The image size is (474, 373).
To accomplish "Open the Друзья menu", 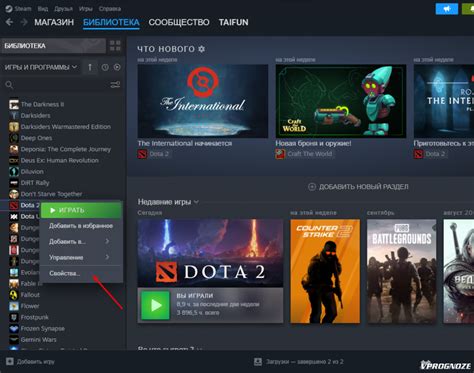I will [x=64, y=9].
